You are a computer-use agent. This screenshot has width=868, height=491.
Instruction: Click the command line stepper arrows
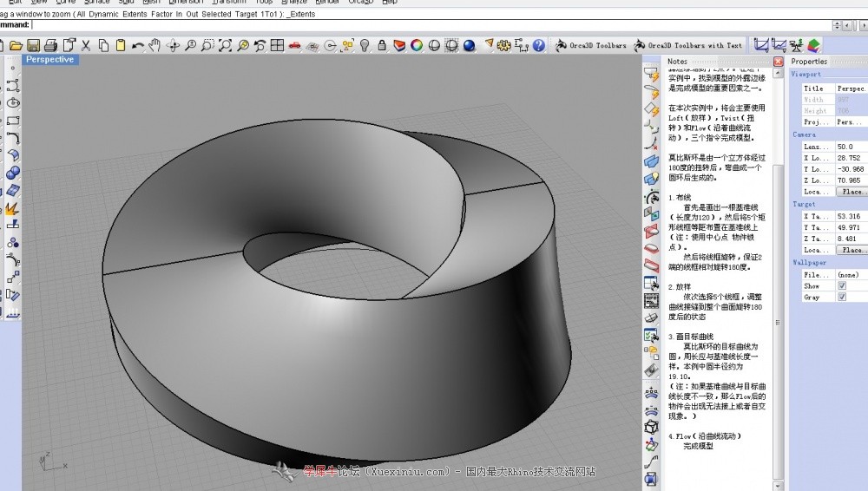[837, 25]
